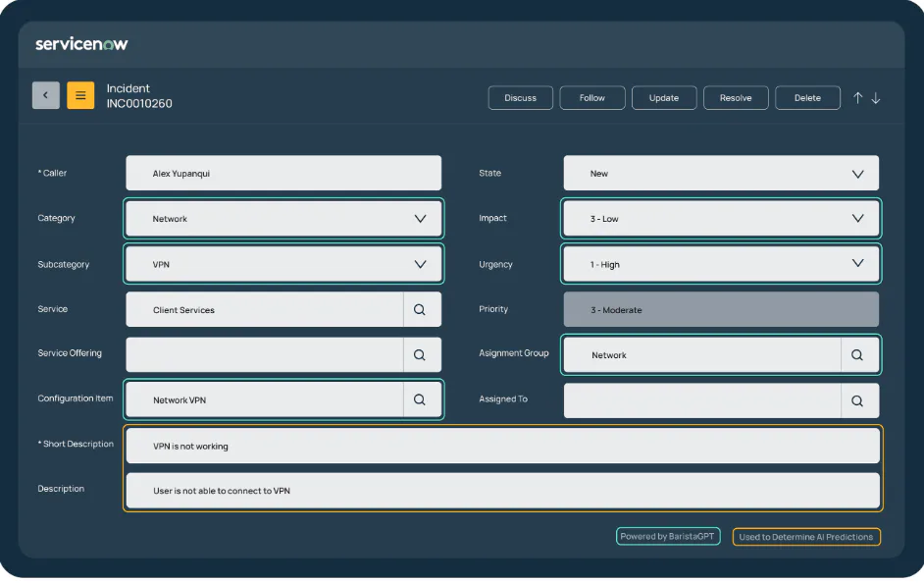The image size is (924, 583).
Task: Click the Update button
Action: coord(664,98)
